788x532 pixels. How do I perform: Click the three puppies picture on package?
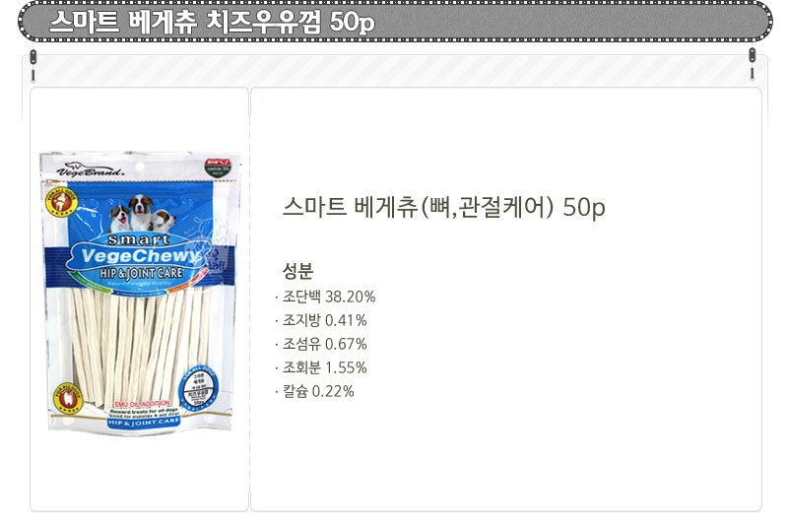point(142,214)
